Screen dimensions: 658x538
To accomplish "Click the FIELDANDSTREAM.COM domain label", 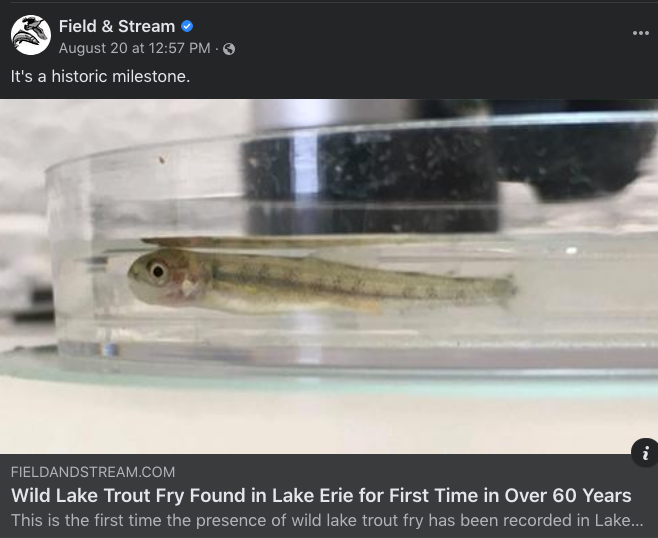I will point(93,472).
